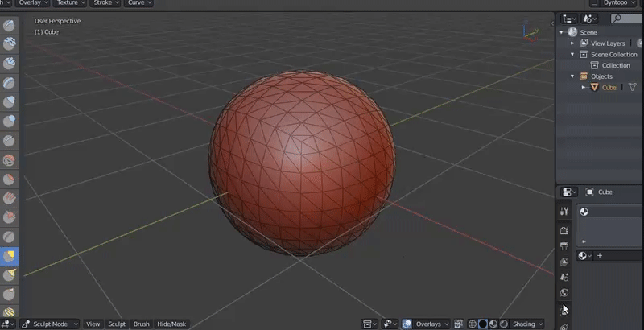Collapse the Scene tree row
Image resolution: width=644 pixels, height=330 pixels.
(562, 32)
